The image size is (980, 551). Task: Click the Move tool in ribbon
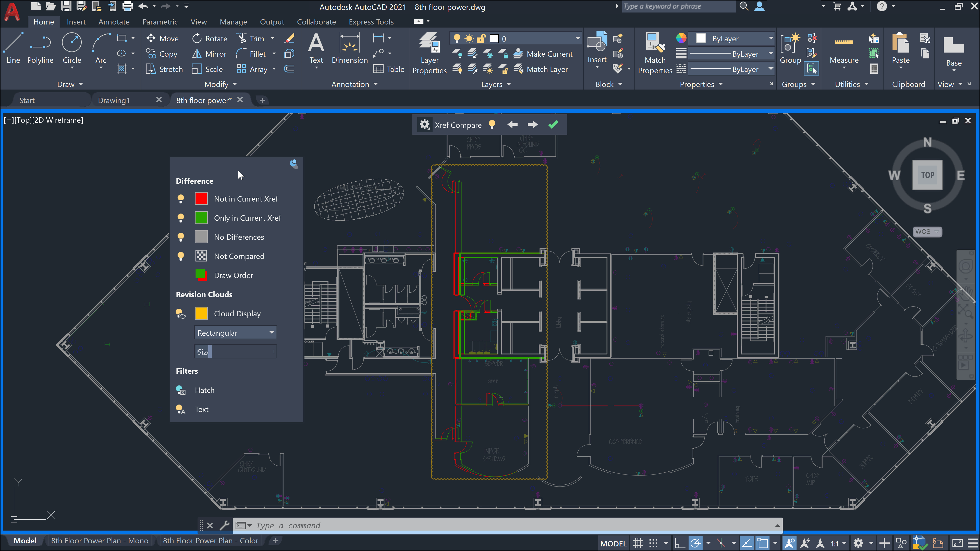(x=169, y=38)
